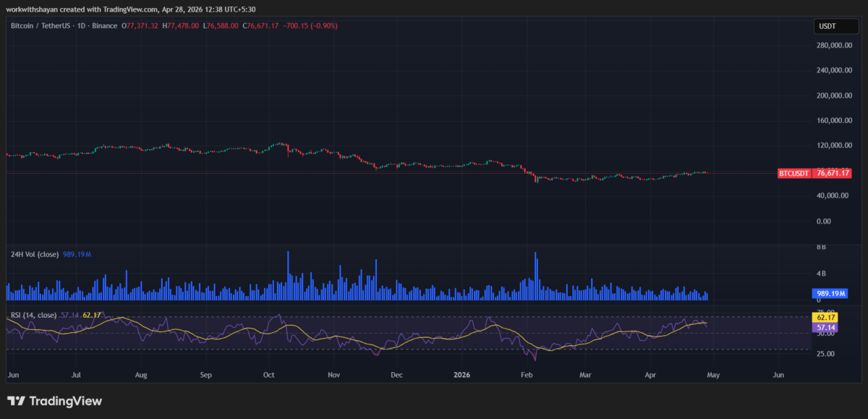Click the yellow 62.17 RSI axis label
The image size is (868, 419).
coord(826,317)
